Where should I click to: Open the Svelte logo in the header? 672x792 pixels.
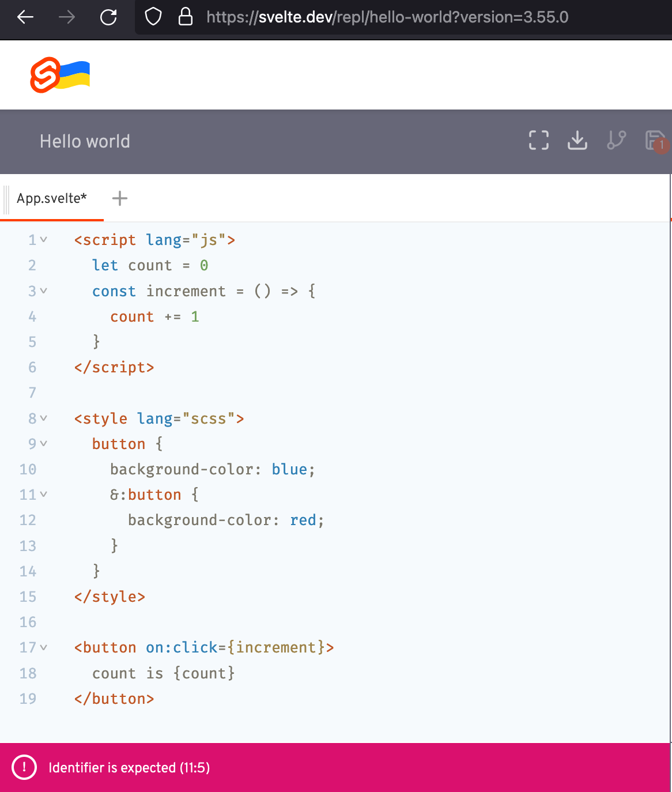pyautogui.click(x=46, y=74)
